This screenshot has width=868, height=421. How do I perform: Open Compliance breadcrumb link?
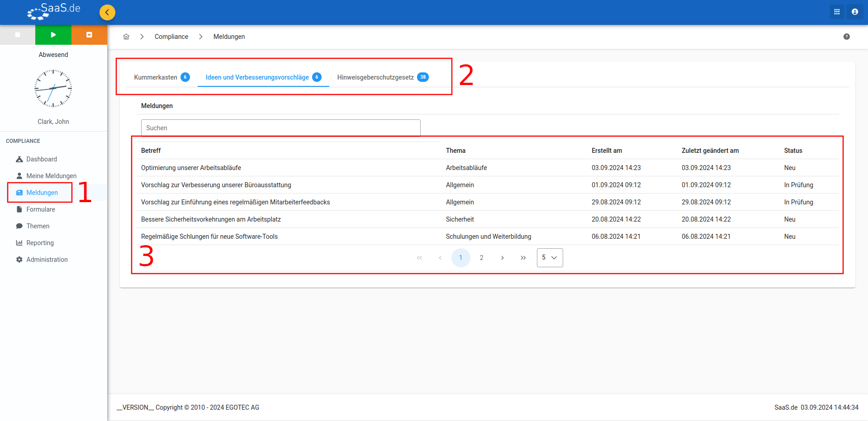pyautogui.click(x=171, y=37)
